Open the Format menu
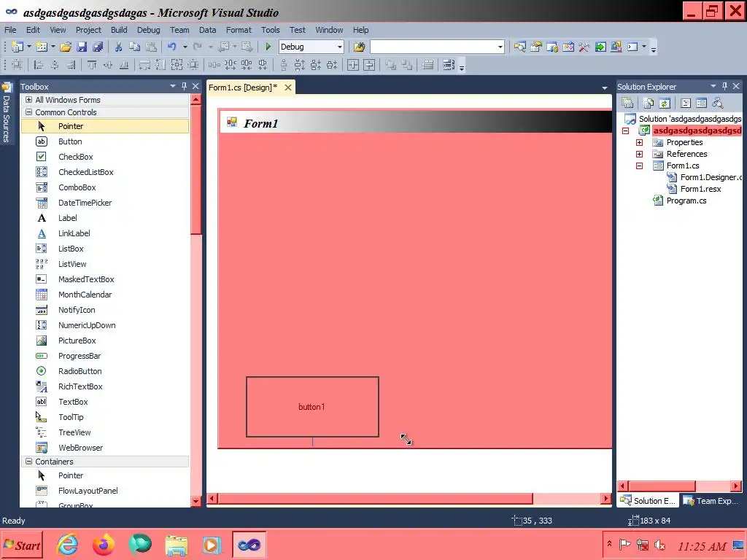 pos(239,29)
